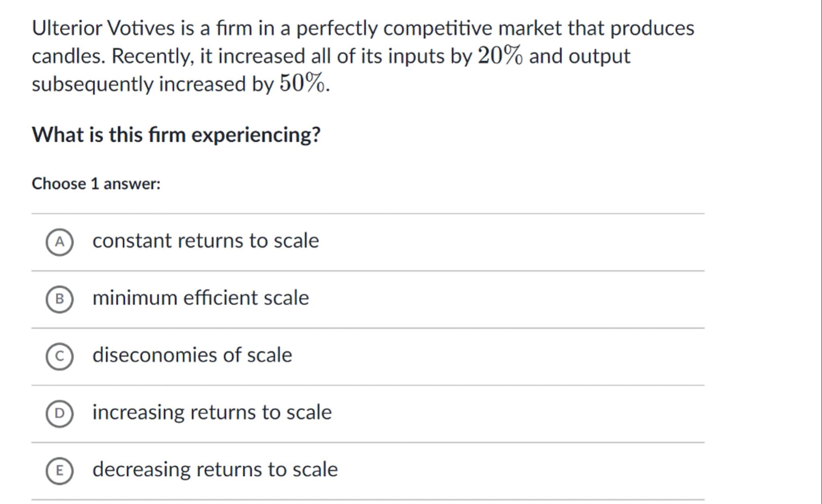Click the word 'candles' in the question
The height and width of the screenshot is (504, 822).
[67, 56]
